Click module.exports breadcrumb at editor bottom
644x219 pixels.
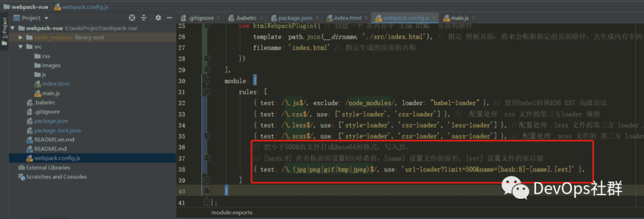(232, 213)
